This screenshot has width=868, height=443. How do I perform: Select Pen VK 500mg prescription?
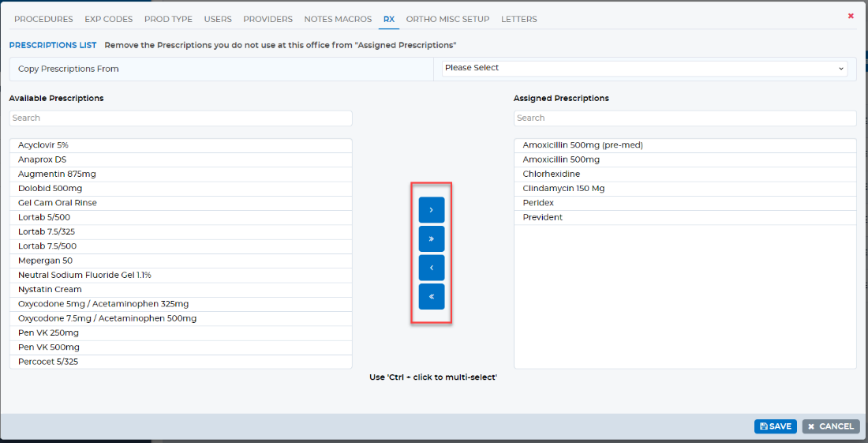(x=181, y=347)
